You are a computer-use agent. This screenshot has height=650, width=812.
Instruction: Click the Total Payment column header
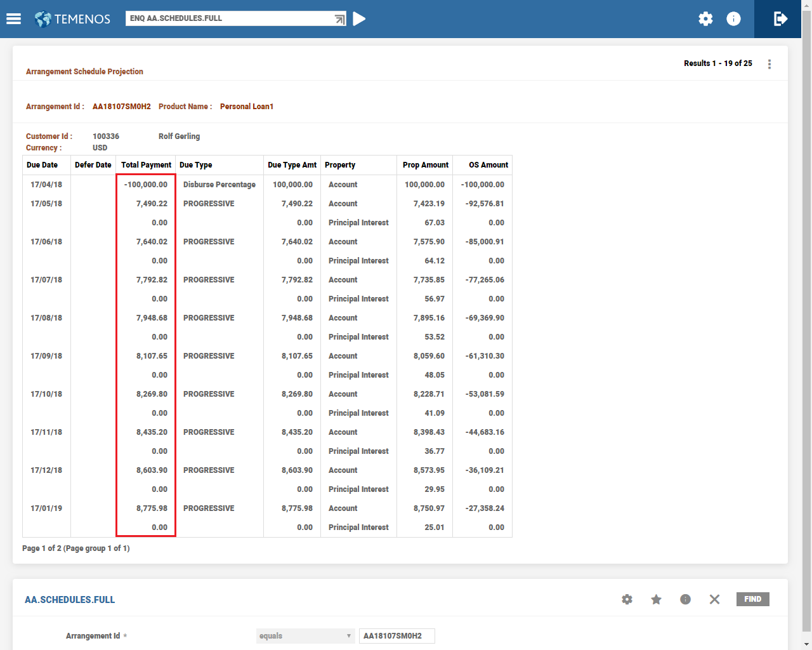coord(146,165)
